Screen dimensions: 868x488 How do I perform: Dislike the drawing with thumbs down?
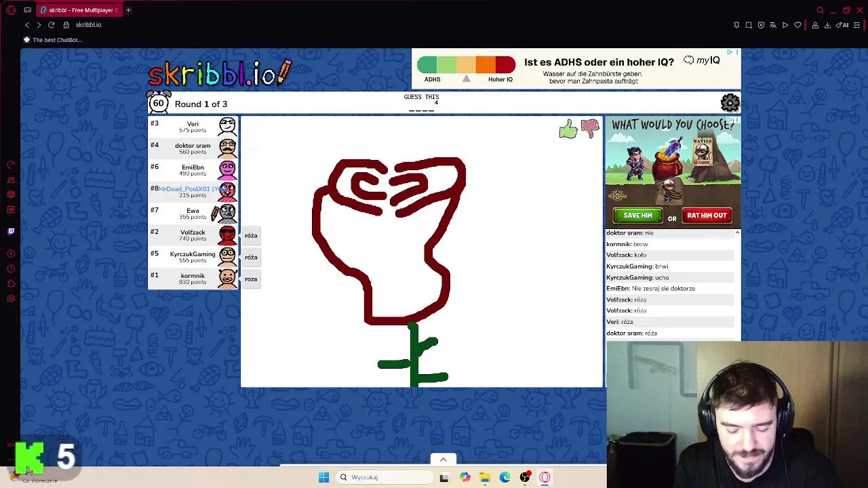click(x=590, y=128)
